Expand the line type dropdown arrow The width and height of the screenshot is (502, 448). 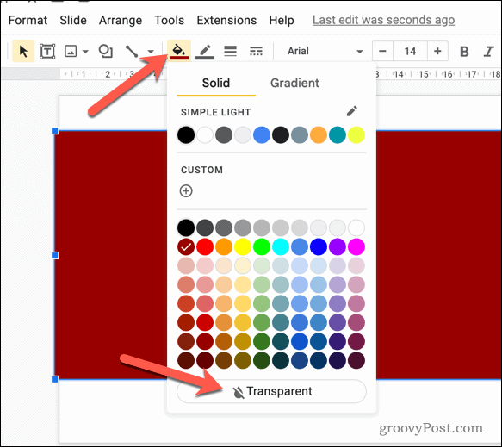tap(151, 51)
